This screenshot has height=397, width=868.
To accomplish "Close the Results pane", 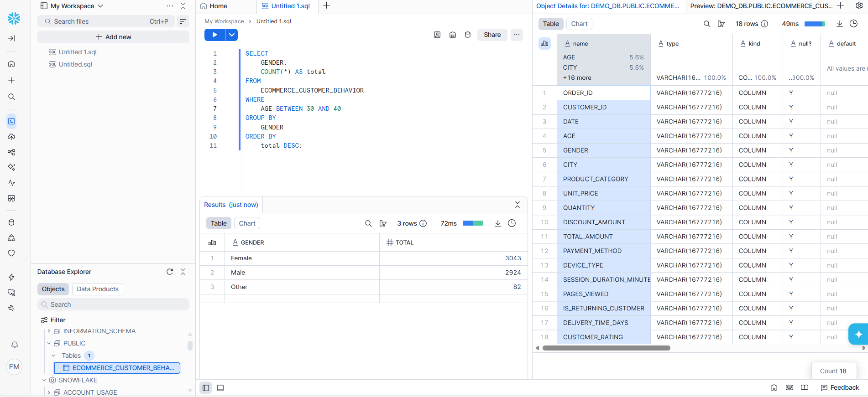I will pos(518,205).
